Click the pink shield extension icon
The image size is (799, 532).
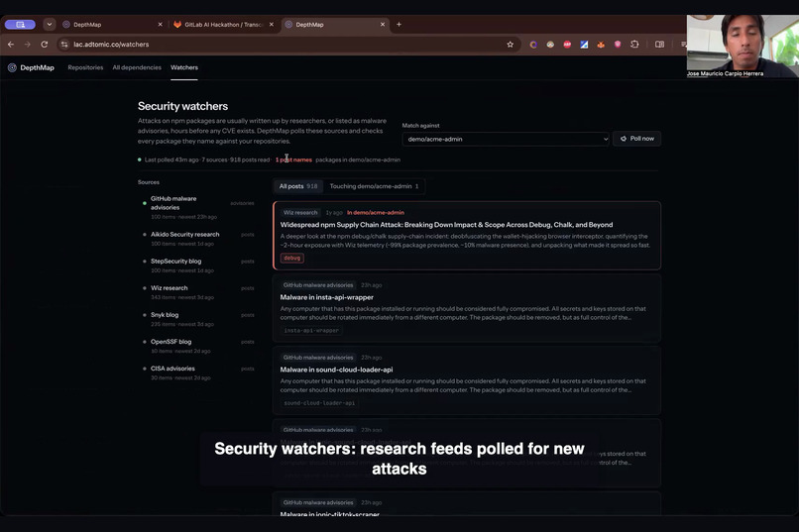coord(618,45)
